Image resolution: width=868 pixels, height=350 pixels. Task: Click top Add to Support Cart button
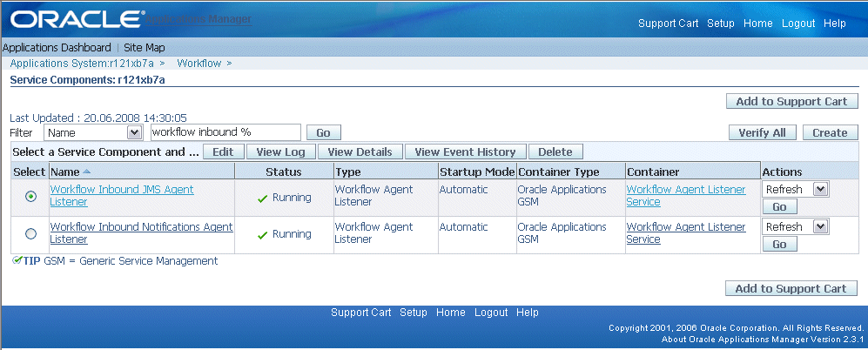click(x=791, y=101)
